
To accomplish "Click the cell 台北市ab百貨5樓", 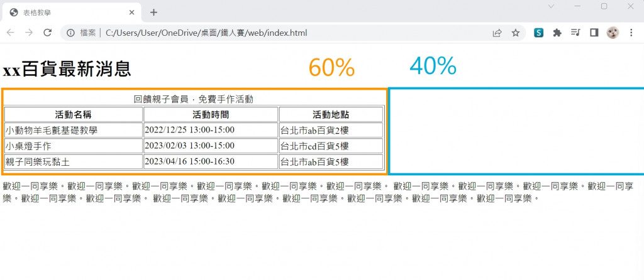I will 331,161.
